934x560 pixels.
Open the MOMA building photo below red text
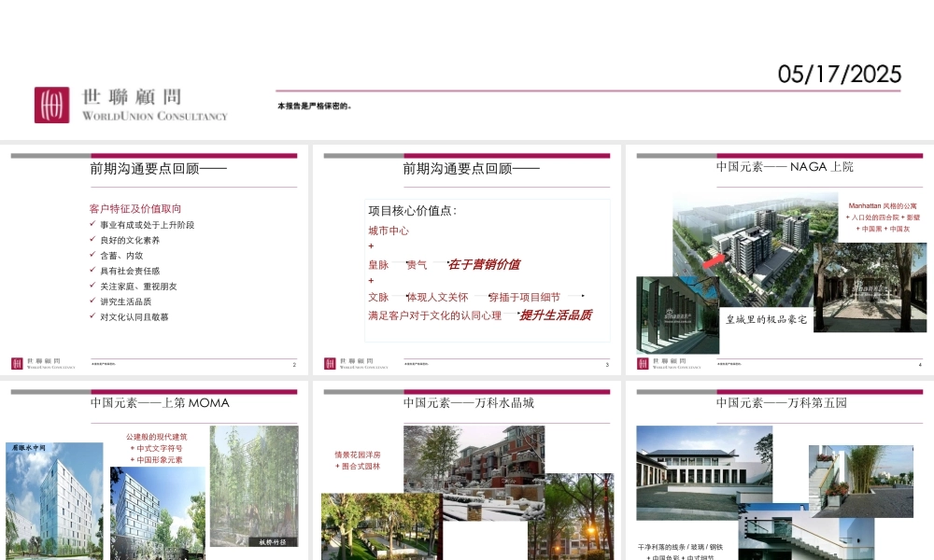158,513
